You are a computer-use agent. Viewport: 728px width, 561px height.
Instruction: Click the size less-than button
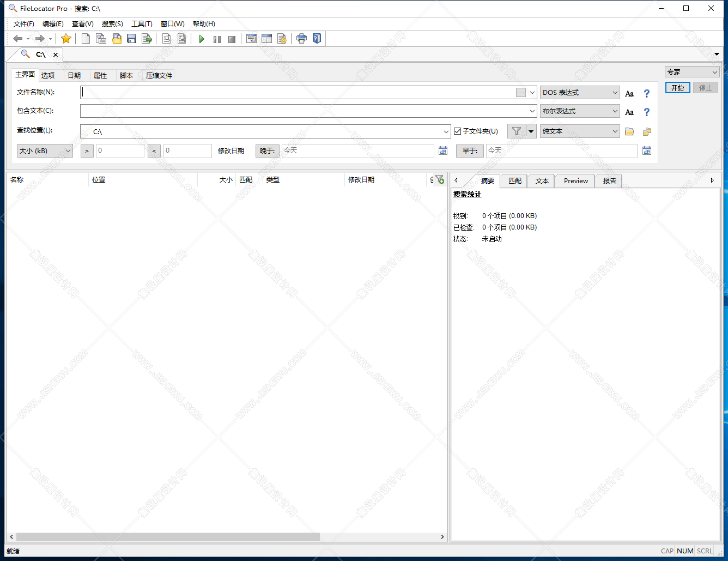point(154,151)
